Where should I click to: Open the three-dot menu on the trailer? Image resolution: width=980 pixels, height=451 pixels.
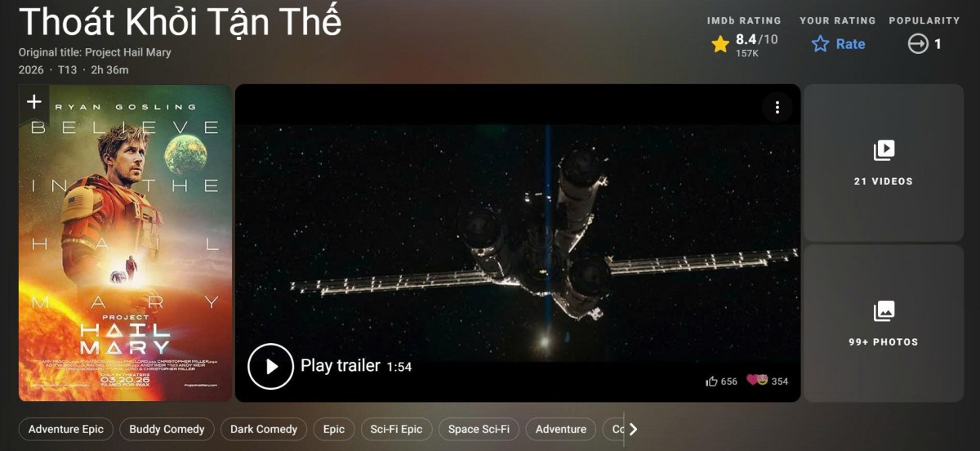pyautogui.click(x=777, y=107)
